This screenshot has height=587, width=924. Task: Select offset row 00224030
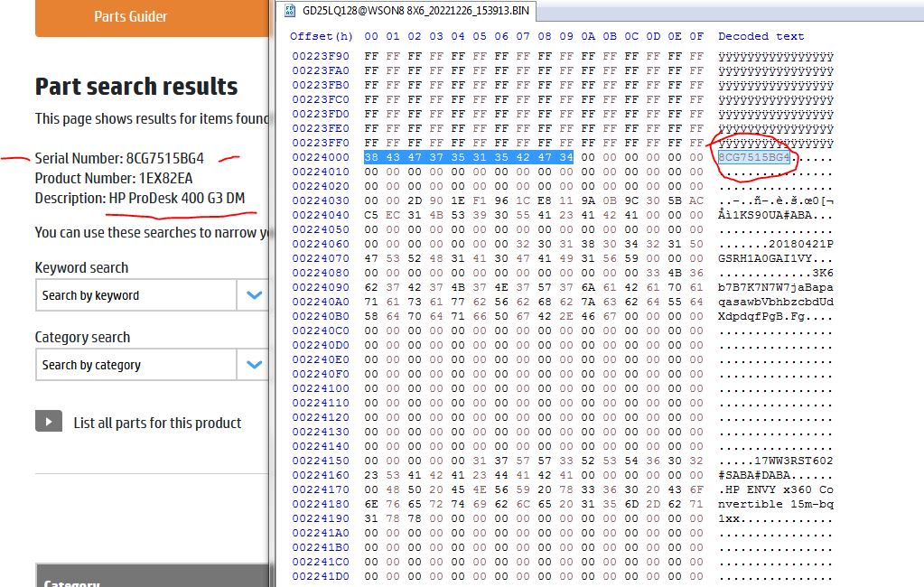(x=321, y=201)
